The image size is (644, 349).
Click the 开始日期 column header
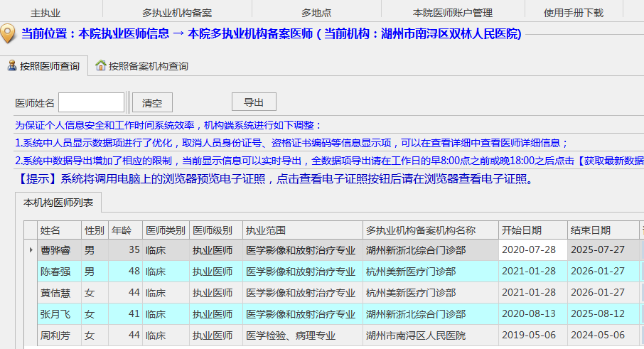pos(522,230)
